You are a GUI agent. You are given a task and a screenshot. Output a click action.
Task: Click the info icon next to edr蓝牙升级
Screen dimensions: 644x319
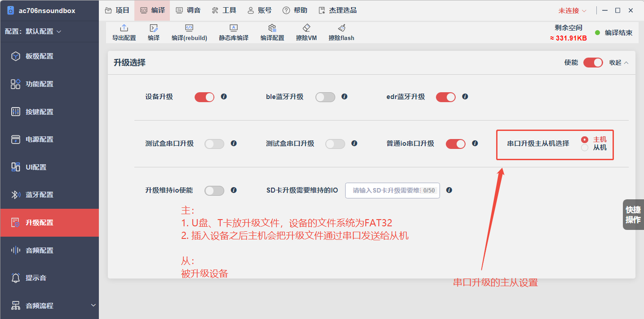click(x=465, y=97)
